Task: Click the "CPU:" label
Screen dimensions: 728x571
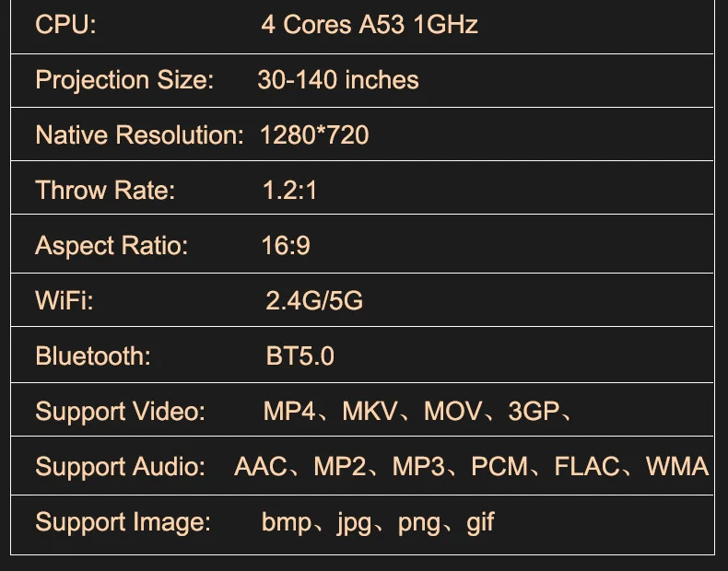Action: coord(65,25)
